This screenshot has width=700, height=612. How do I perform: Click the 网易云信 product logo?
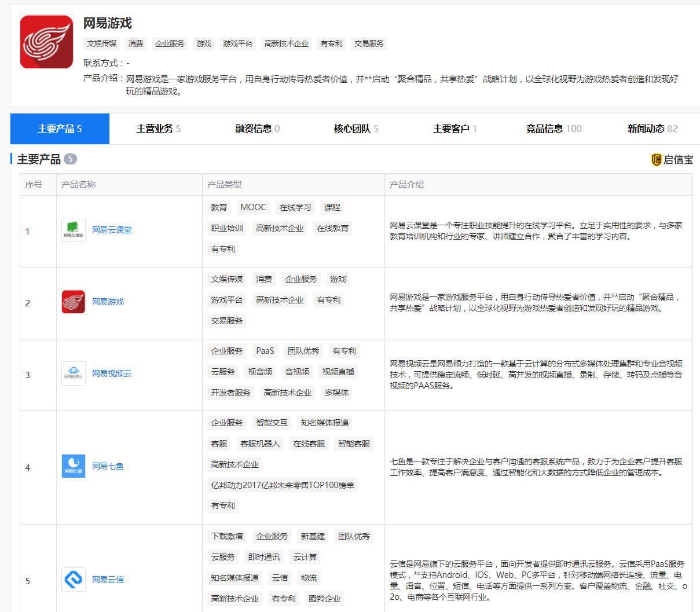tap(74, 580)
